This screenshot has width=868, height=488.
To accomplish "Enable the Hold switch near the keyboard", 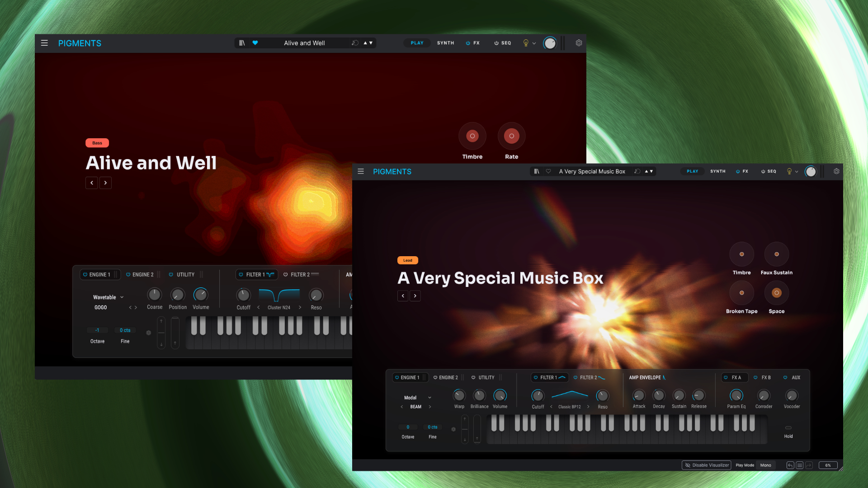I will pos(788,428).
